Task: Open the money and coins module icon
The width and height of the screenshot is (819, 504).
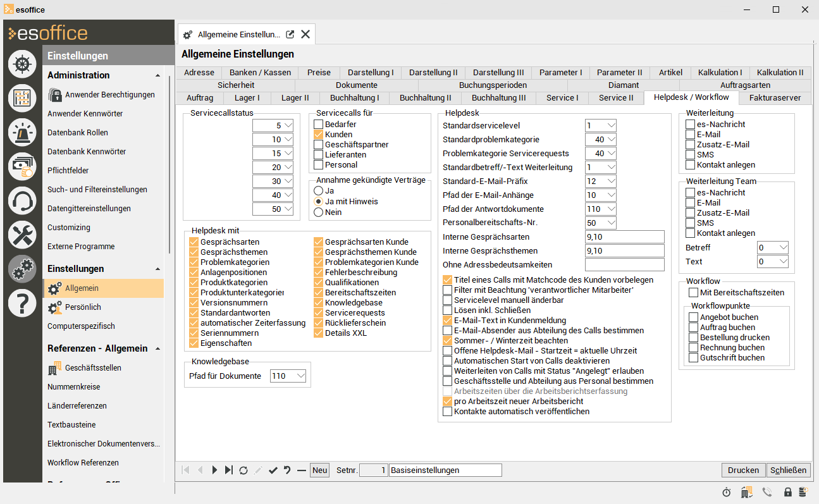Action: tap(22, 166)
